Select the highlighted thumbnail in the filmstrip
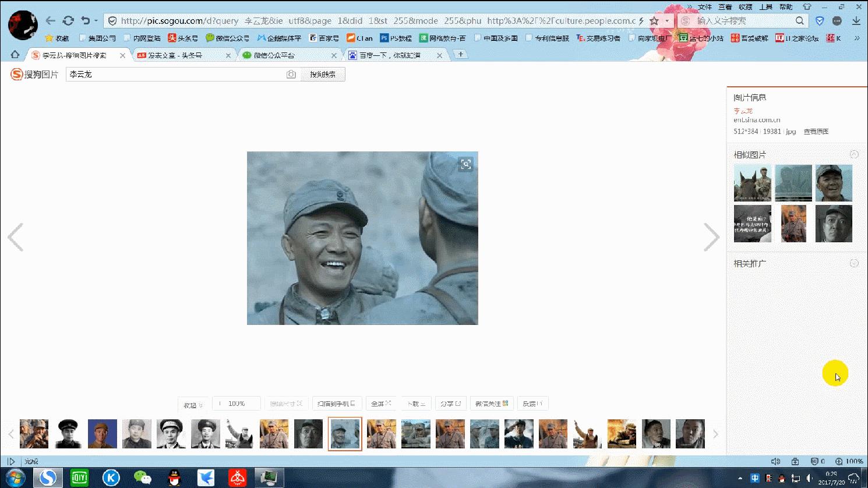 coord(345,433)
